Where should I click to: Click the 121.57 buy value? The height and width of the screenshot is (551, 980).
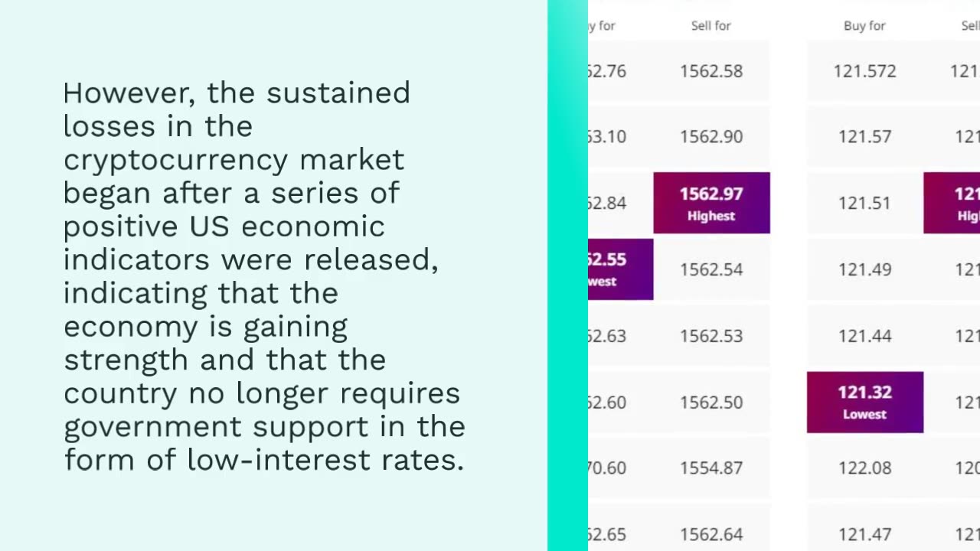point(865,136)
